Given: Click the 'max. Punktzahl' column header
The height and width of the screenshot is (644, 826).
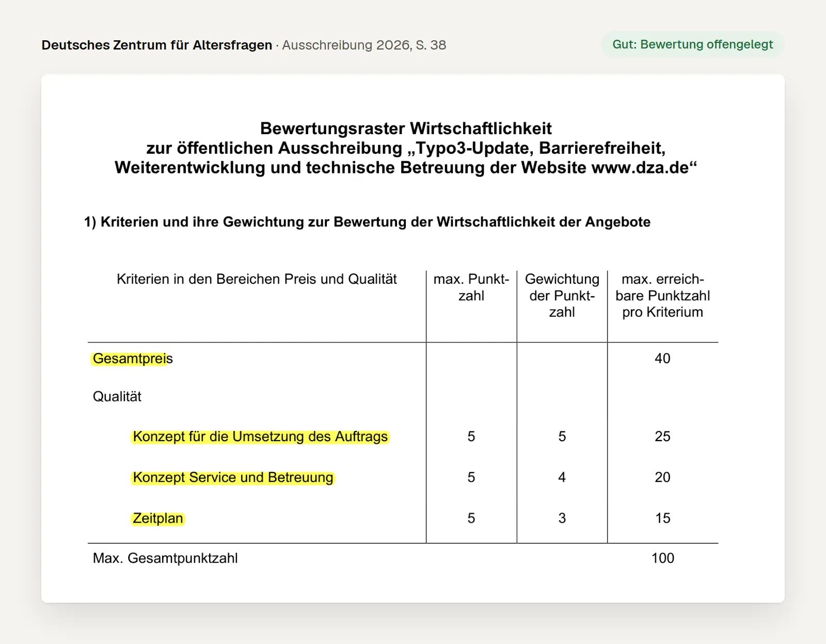Looking at the screenshot, I should click(471, 287).
